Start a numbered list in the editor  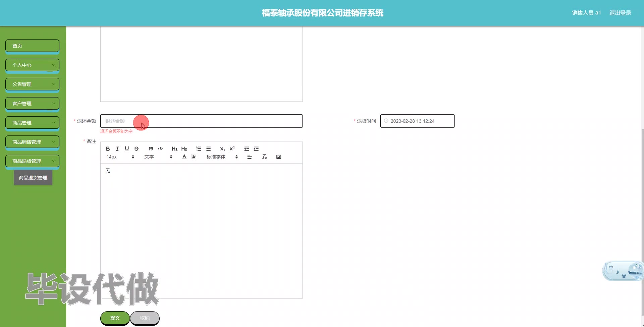pyautogui.click(x=199, y=149)
